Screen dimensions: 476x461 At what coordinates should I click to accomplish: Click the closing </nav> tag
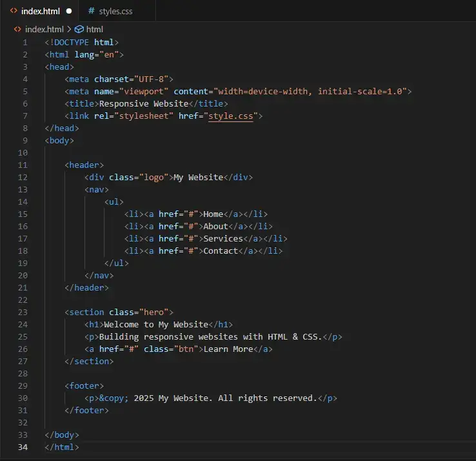pyautogui.click(x=99, y=276)
